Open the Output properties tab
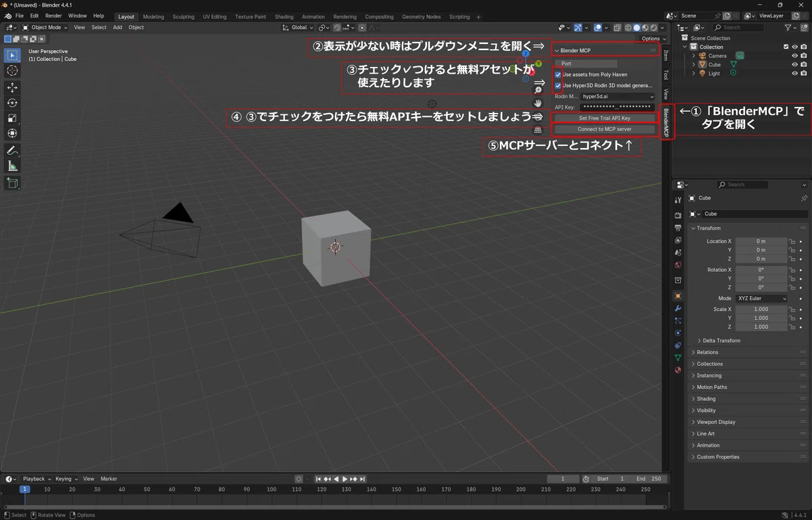 coord(678,227)
